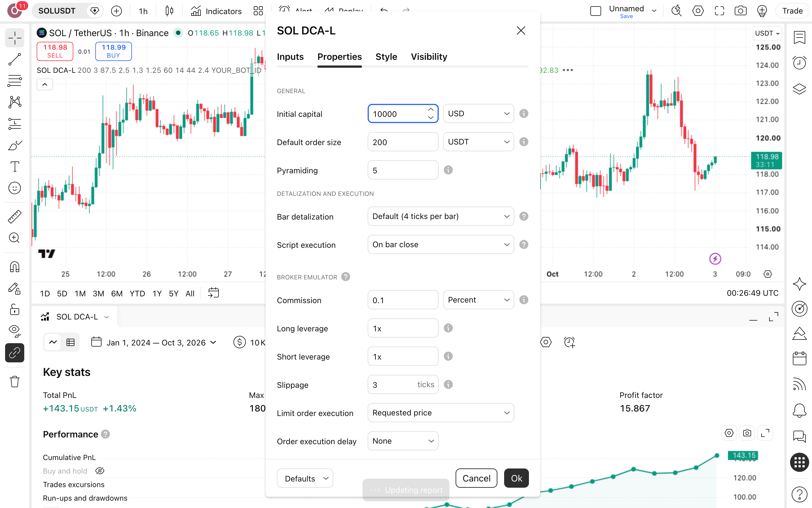
Task: Switch strategy report to table view
Action: point(70,342)
